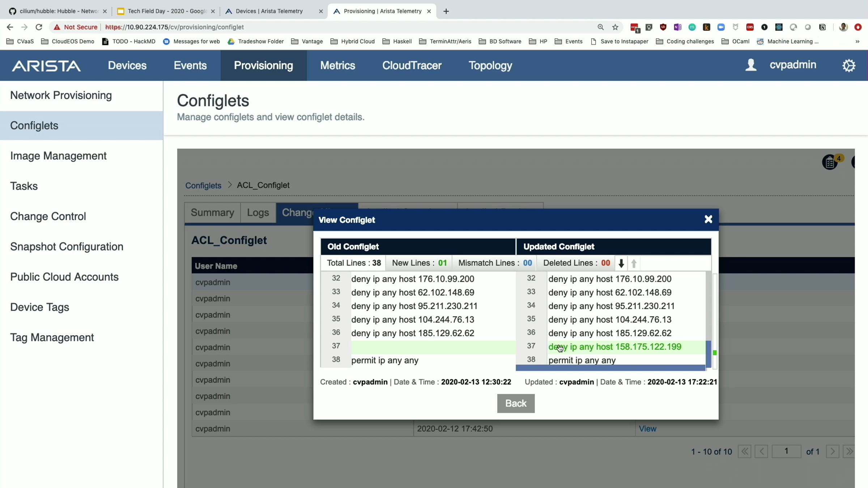The width and height of the screenshot is (868, 488).
Task: Switch to Devices Arista Telemetry browser tab
Action: (269, 11)
